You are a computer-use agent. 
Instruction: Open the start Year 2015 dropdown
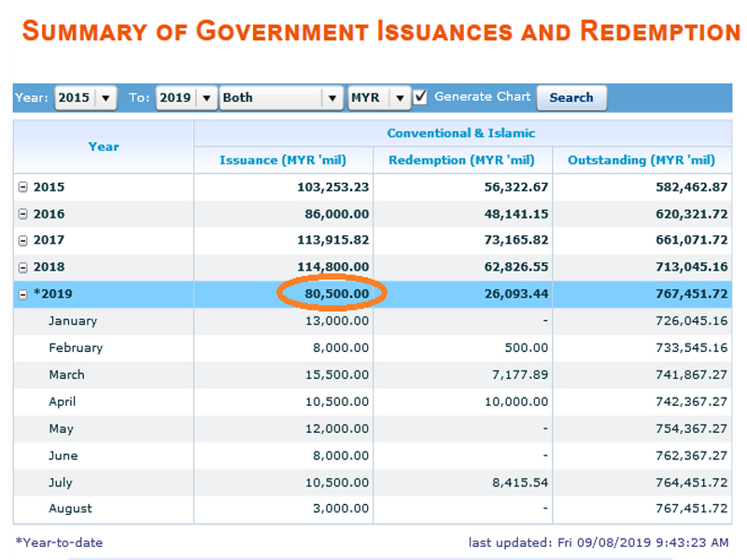[x=106, y=98]
